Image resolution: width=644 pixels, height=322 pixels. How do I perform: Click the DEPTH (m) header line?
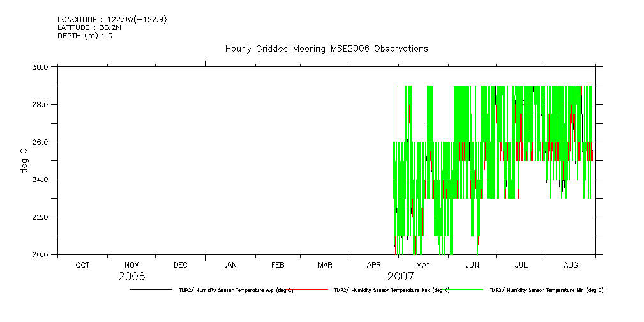click(x=85, y=36)
